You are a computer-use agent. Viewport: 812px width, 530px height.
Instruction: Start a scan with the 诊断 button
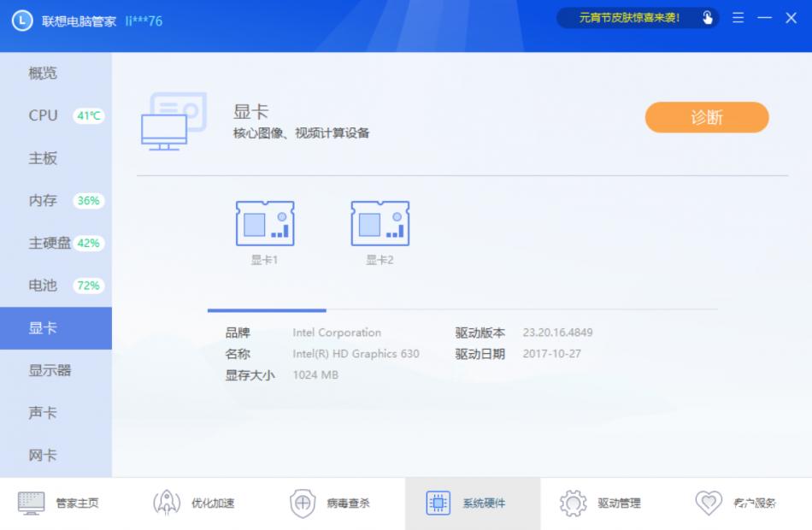click(707, 115)
